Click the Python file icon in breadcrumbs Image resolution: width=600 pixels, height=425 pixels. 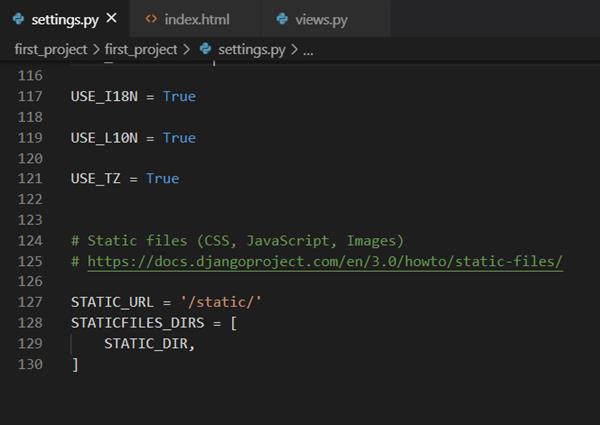pos(205,48)
